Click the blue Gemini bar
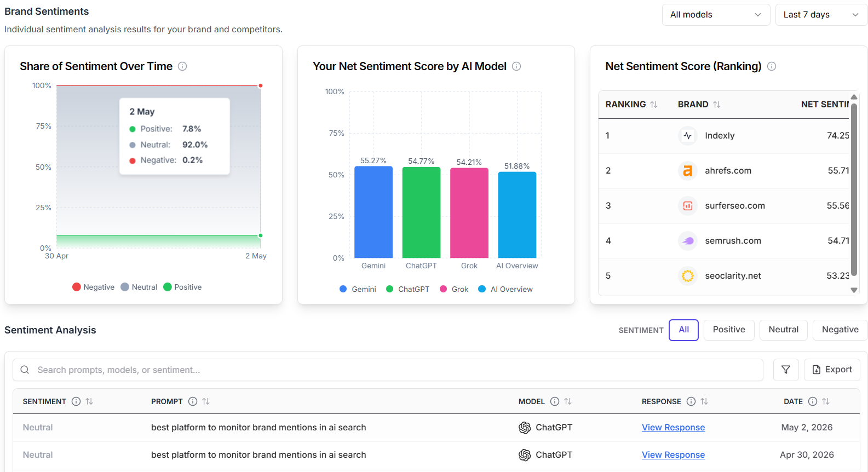 tap(373, 212)
